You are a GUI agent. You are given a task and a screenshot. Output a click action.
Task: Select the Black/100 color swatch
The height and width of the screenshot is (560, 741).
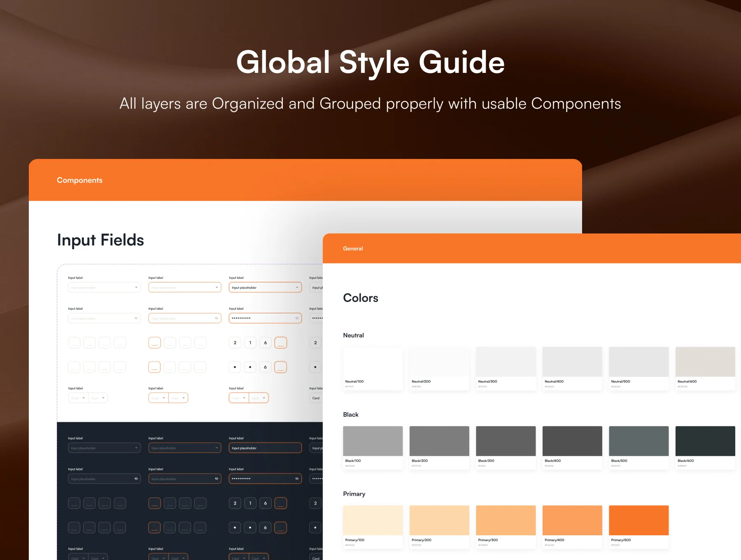tap(373, 448)
